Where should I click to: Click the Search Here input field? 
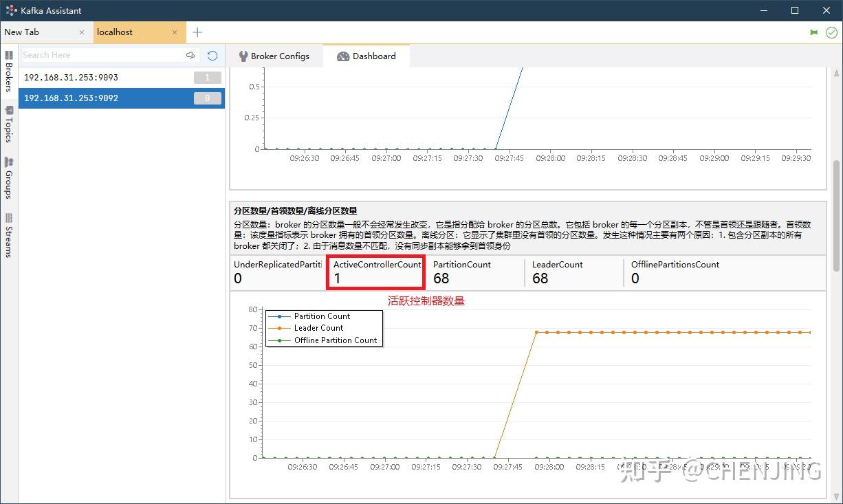tap(103, 54)
